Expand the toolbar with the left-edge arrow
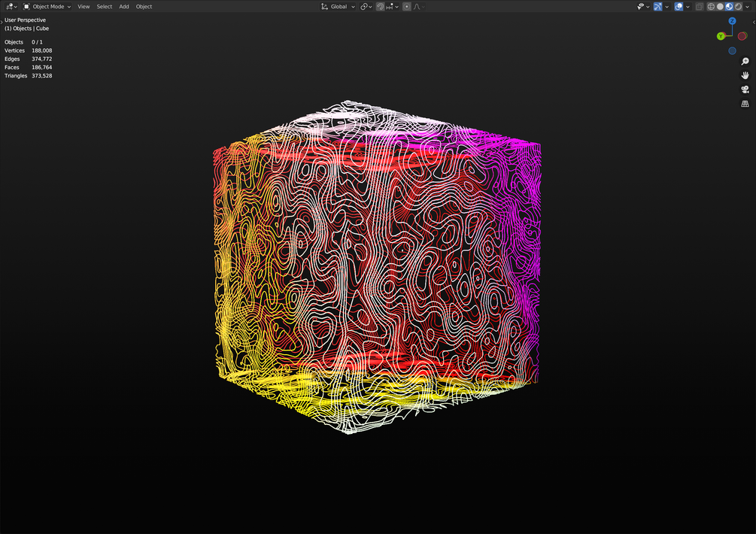 pos(2,22)
